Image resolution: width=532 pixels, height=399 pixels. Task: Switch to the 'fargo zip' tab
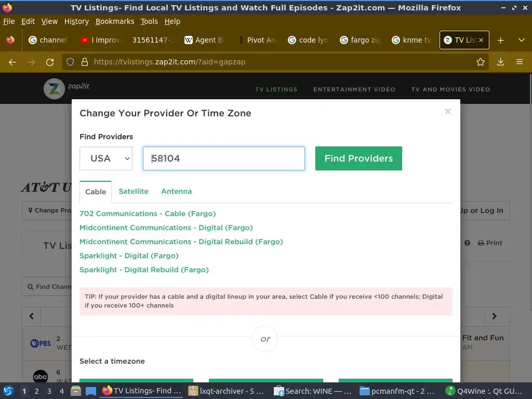361,40
